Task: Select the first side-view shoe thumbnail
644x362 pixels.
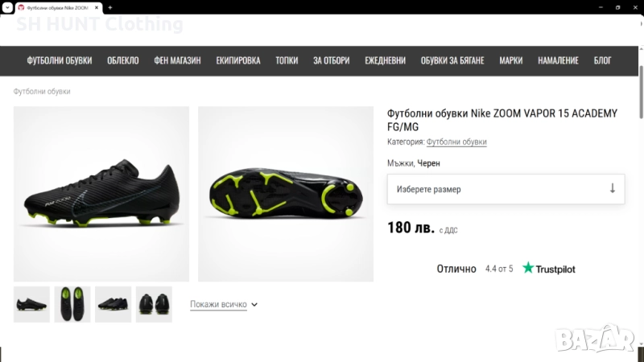Action: click(x=31, y=304)
